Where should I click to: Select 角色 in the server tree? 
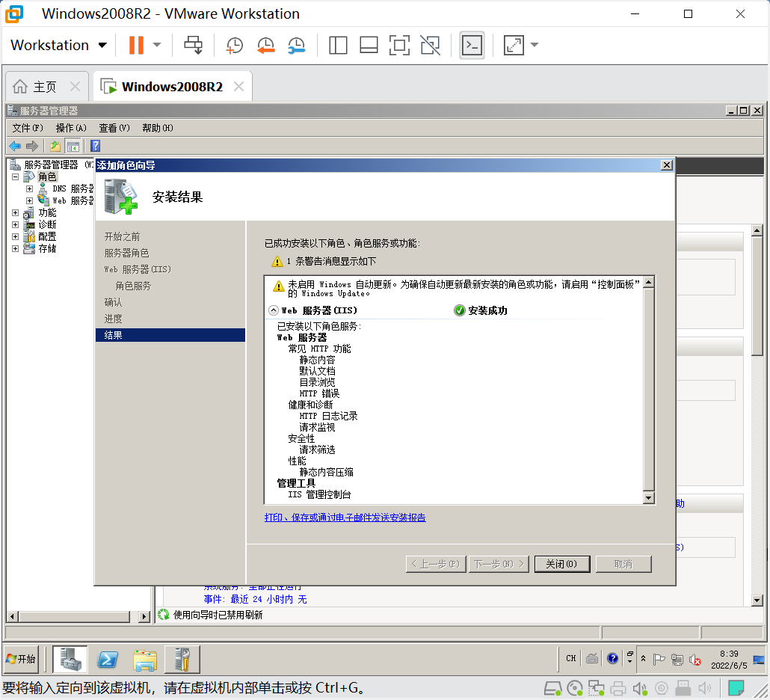[x=47, y=176]
